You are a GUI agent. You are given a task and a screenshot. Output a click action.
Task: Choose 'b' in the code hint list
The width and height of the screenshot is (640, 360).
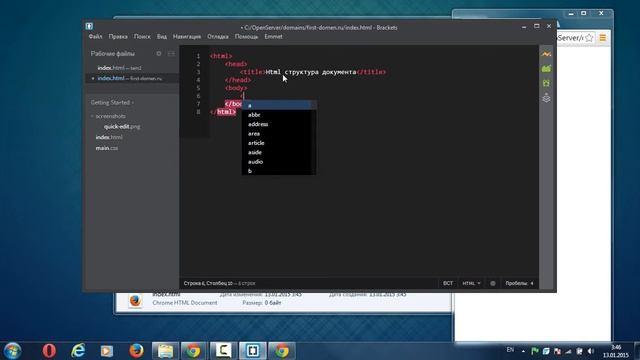click(278, 171)
